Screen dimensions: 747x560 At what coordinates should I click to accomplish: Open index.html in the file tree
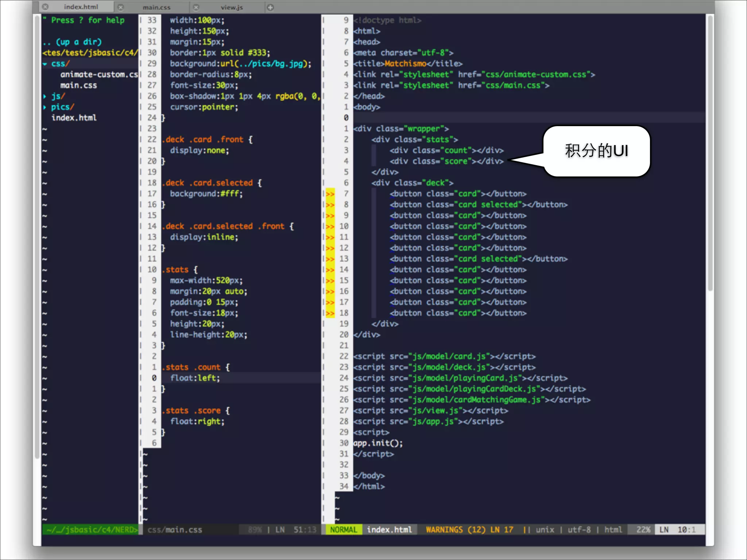point(74,118)
